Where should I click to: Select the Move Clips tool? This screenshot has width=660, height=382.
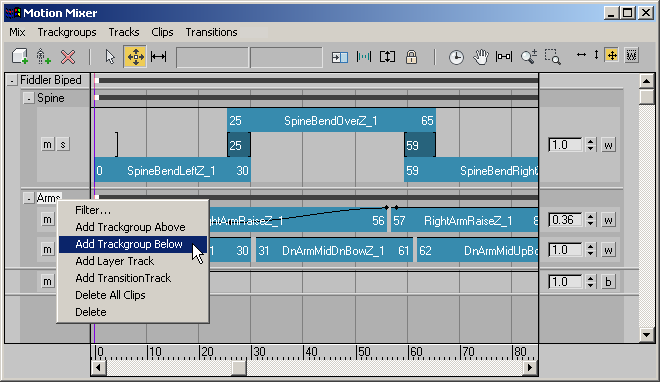click(x=135, y=56)
